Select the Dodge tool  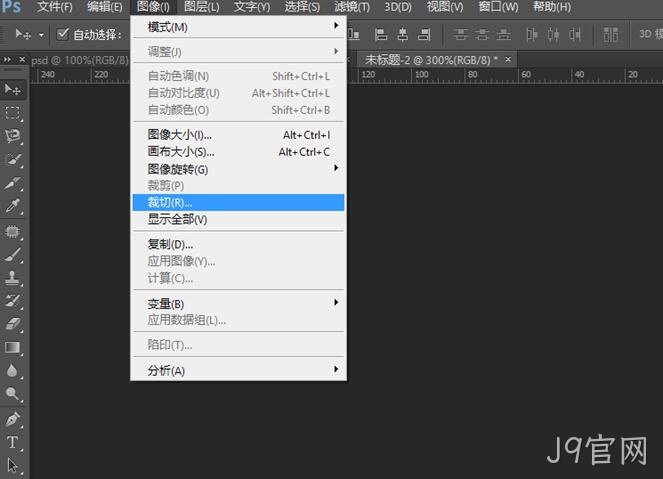click(x=12, y=394)
